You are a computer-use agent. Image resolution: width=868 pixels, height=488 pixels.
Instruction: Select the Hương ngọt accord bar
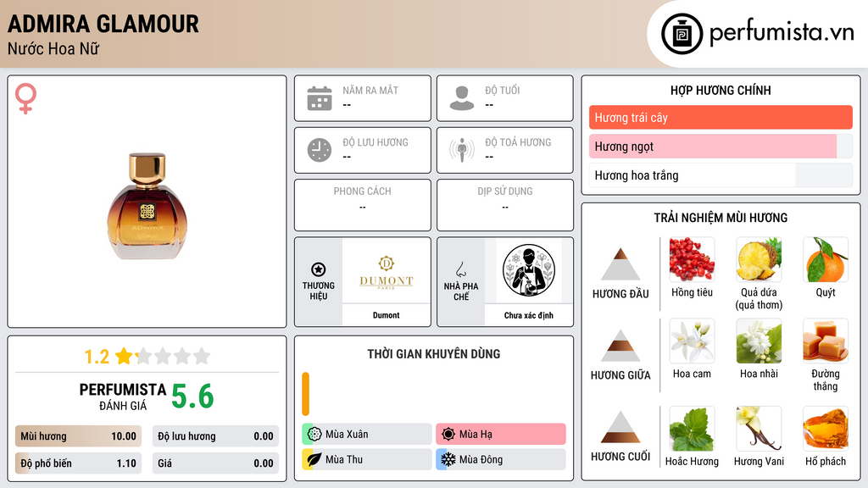[721, 146]
